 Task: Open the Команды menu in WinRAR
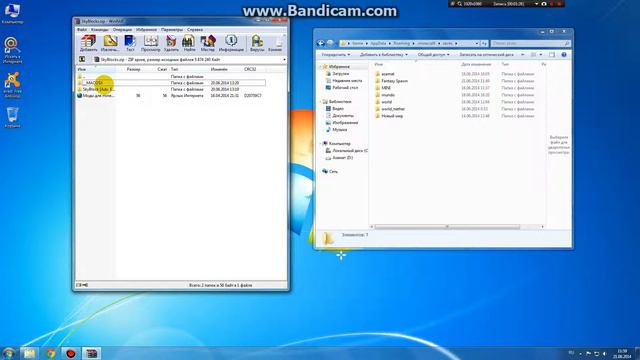(100, 30)
